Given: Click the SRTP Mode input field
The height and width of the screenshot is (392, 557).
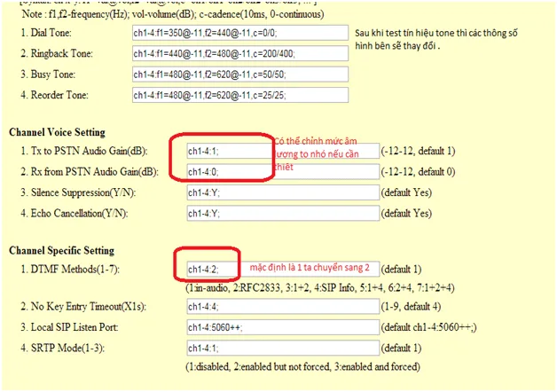Looking at the screenshot, I should coord(283,348).
